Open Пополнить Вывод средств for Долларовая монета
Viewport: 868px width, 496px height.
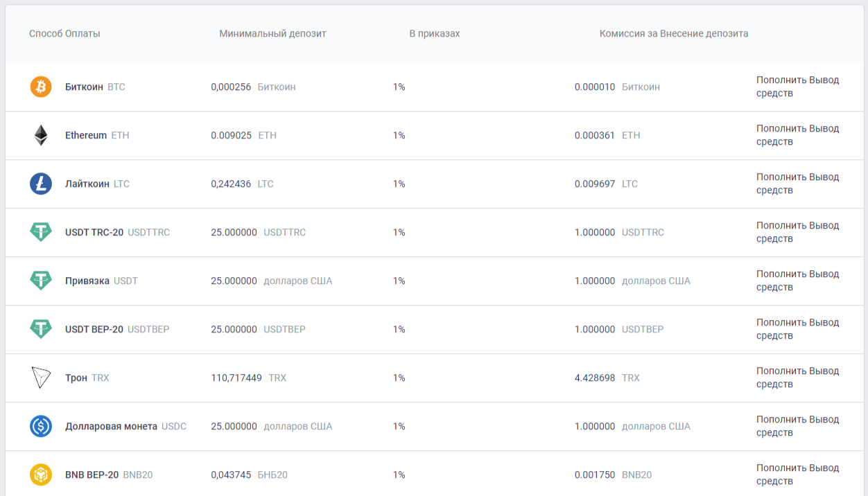(x=797, y=426)
